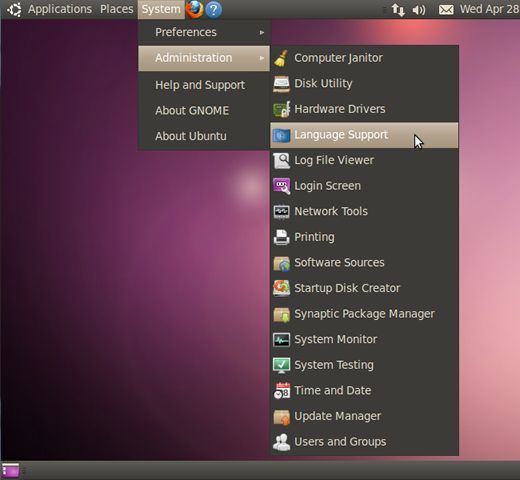
Task: Open Printing via printer icon
Action: coord(282,237)
